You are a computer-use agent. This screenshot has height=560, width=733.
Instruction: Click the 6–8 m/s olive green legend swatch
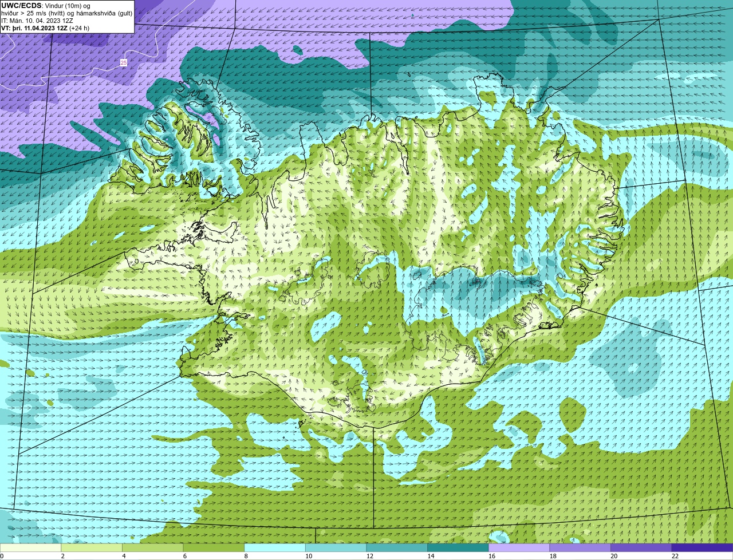(x=214, y=547)
